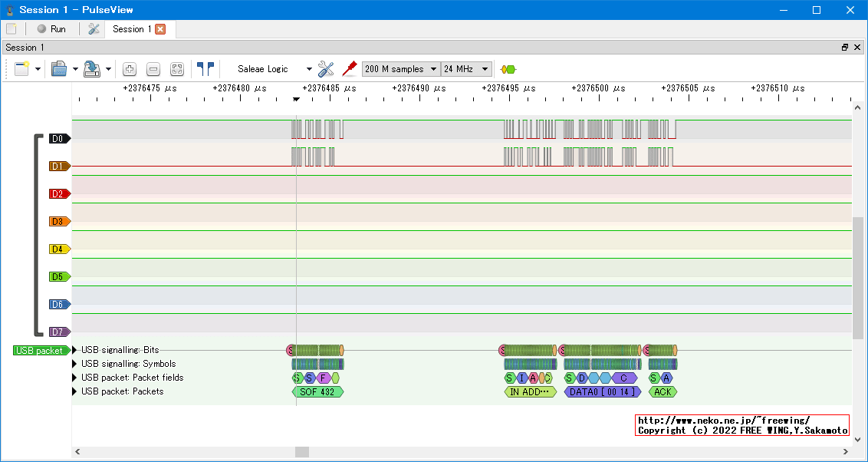
Task: Expand the USB packet: Packets row
Action: [75, 391]
